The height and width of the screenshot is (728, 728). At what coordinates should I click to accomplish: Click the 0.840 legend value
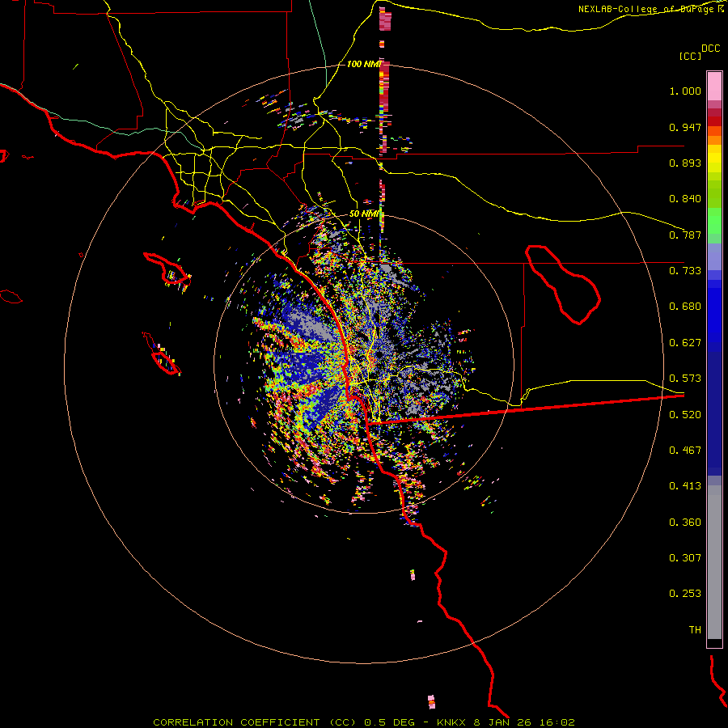(x=685, y=199)
